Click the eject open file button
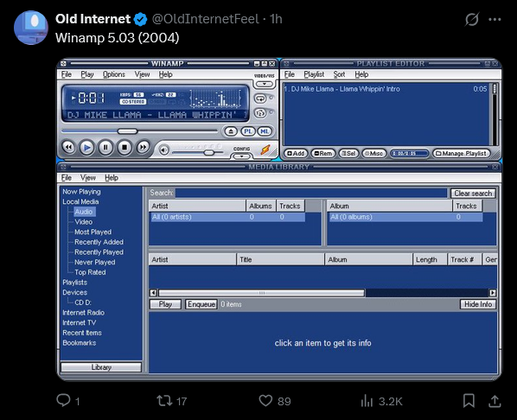Image resolution: width=517 pixels, height=420 pixels. tap(231, 131)
